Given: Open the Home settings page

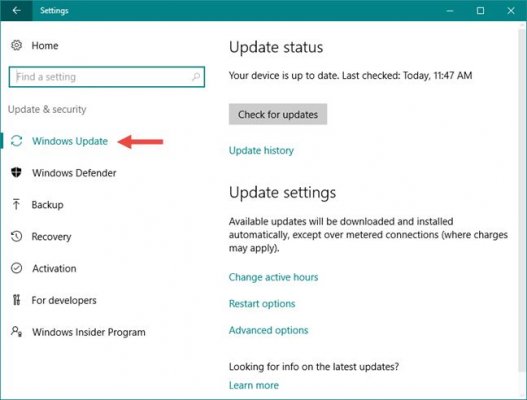Looking at the screenshot, I should click(x=45, y=45).
